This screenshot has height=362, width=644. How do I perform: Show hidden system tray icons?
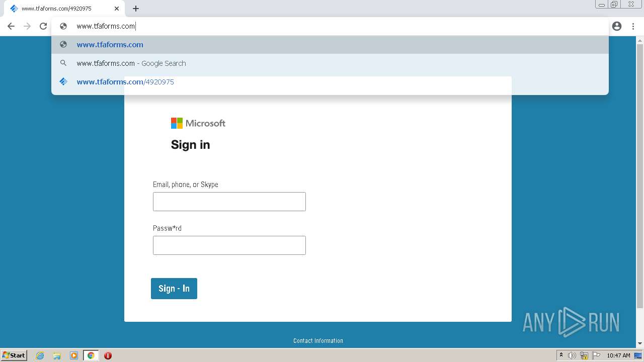561,355
